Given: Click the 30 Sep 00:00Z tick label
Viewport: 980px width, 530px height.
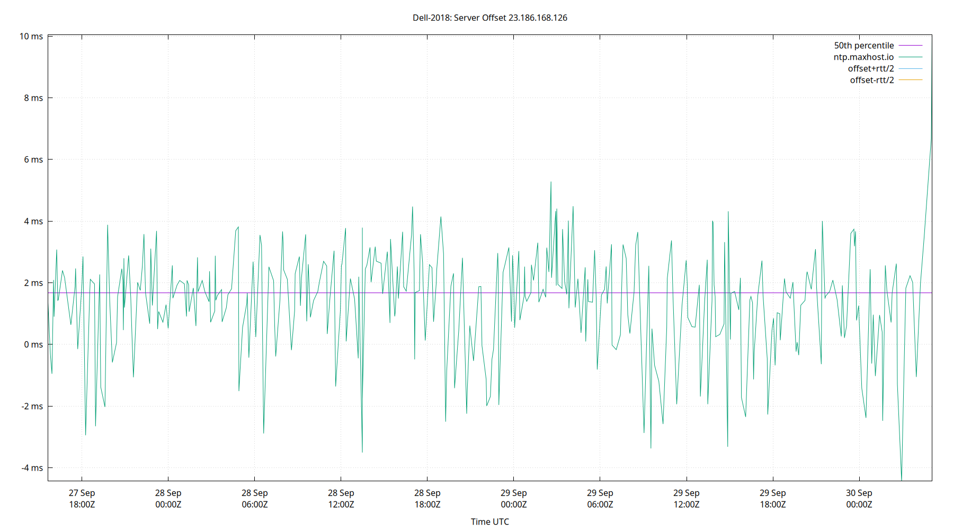Looking at the screenshot, I should point(859,499).
